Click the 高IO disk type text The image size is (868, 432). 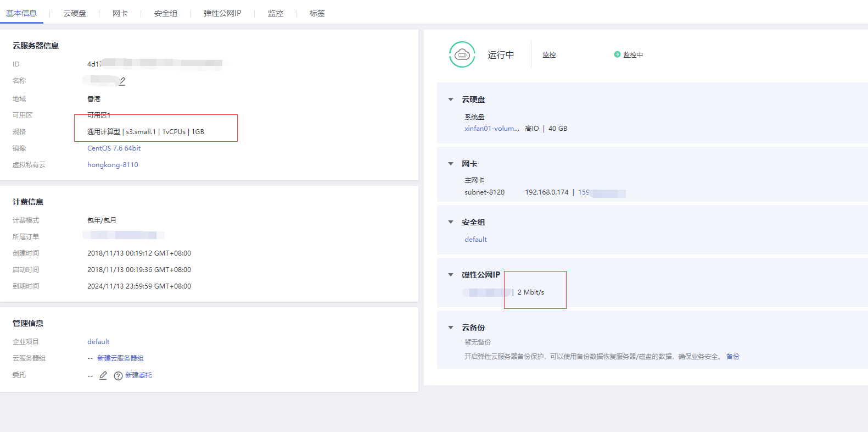click(532, 129)
